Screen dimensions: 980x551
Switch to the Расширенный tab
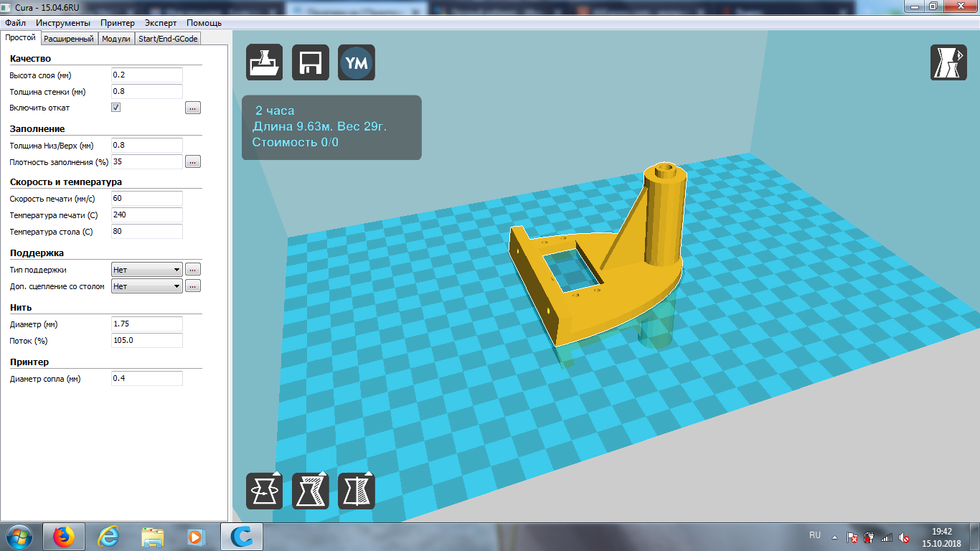68,39
